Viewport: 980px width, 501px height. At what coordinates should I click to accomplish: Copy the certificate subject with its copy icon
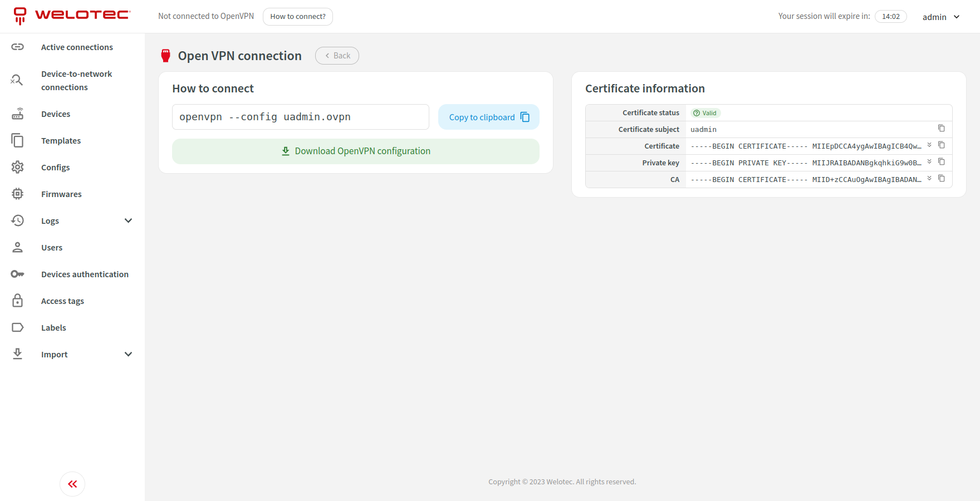[x=942, y=129]
